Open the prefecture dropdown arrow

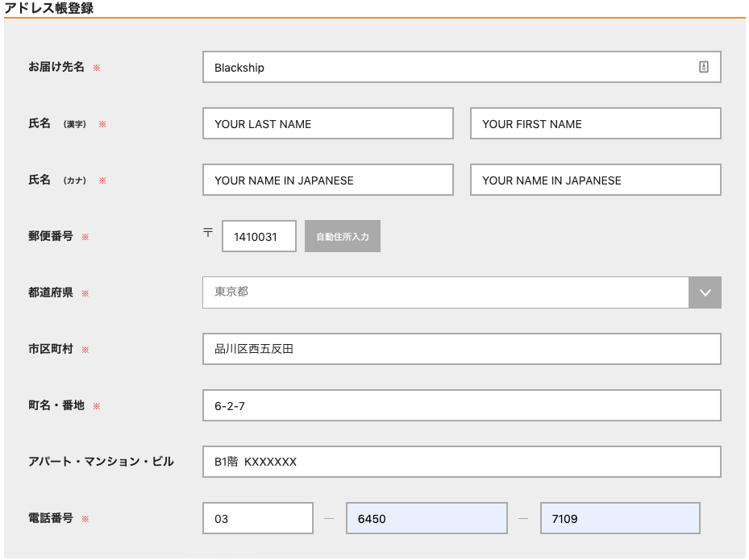(x=705, y=292)
